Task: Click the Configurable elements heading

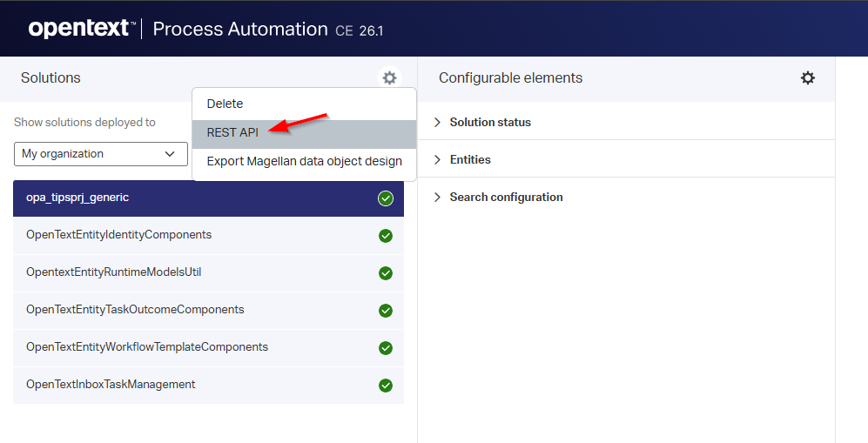Action: click(510, 78)
